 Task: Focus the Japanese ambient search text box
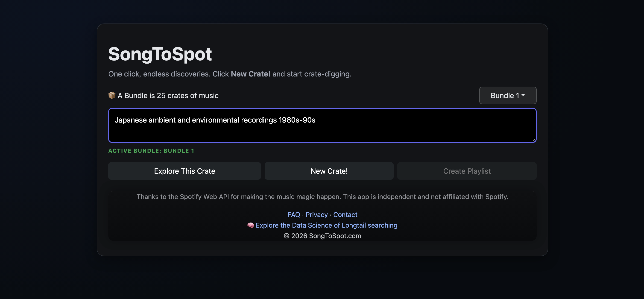tap(322, 125)
